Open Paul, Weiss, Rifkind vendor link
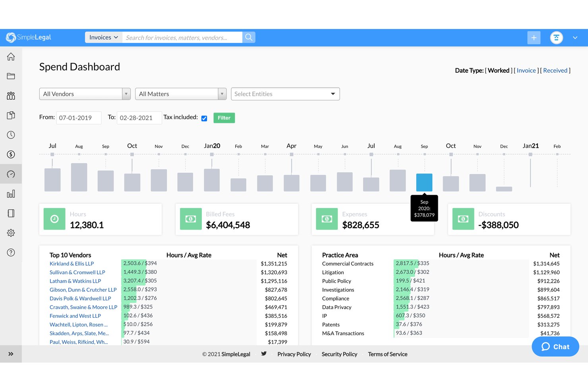 (79, 342)
